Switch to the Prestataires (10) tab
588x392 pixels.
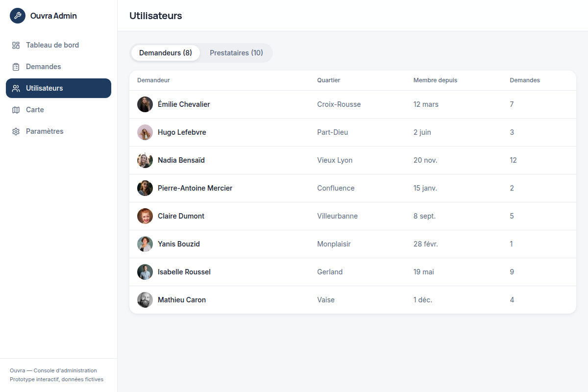(x=236, y=53)
